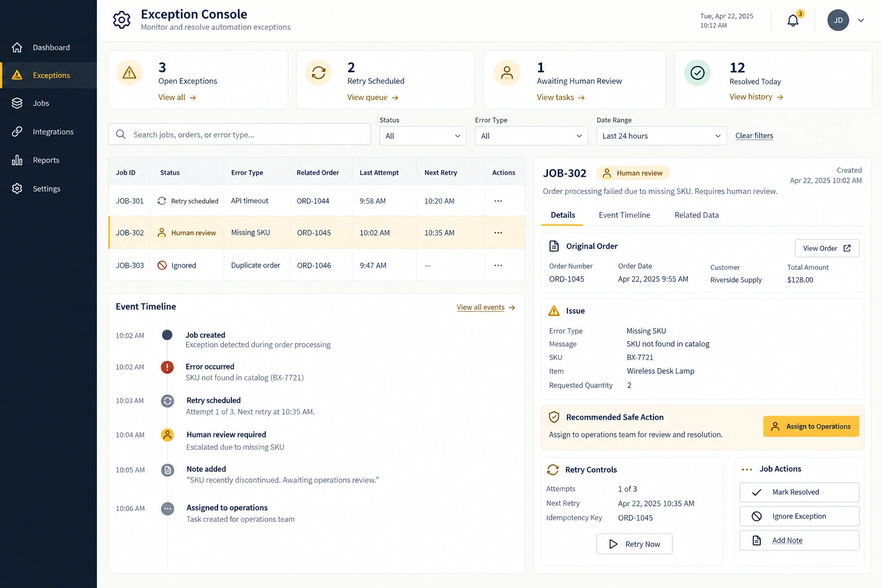Expand the JD user account chevron

tap(861, 20)
